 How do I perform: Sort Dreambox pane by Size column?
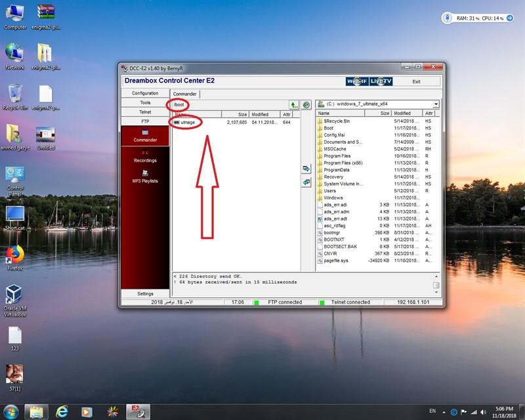(x=235, y=115)
